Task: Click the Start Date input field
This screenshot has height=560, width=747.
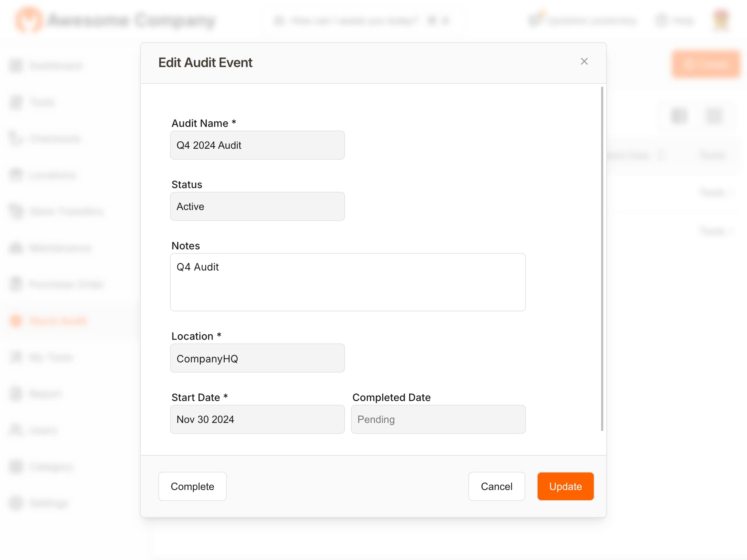Action: pos(258,419)
